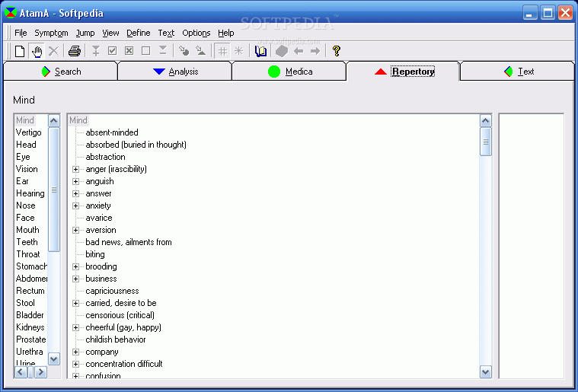The height and width of the screenshot is (392, 578).
Task: Expand the aversion tree node
Action: 75,230
